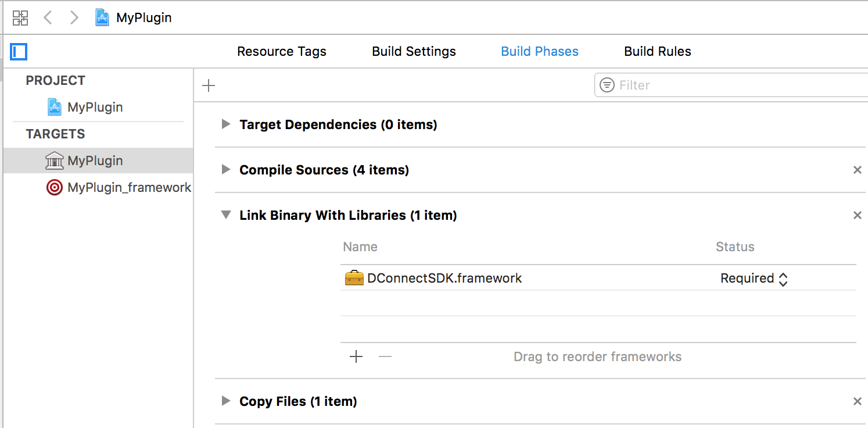Go forward with the right arrow

pyautogui.click(x=74, y=18)
